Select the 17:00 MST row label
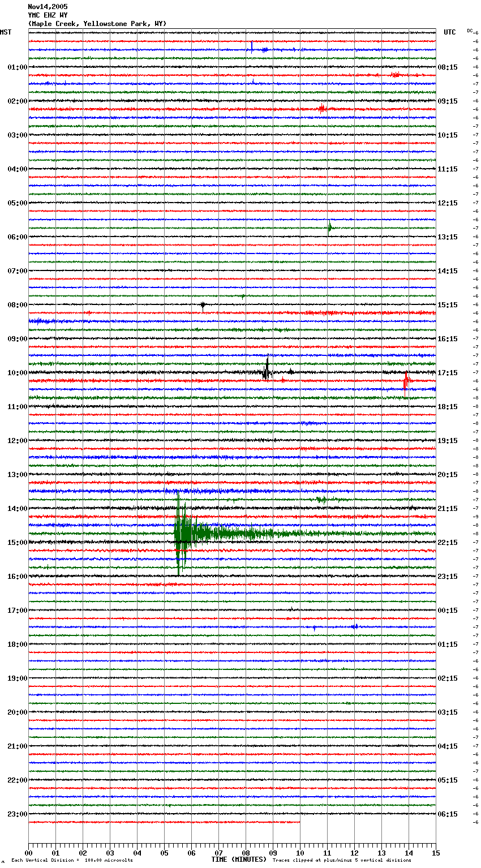This screenshot has width=481, height=868. pos(18,611)
